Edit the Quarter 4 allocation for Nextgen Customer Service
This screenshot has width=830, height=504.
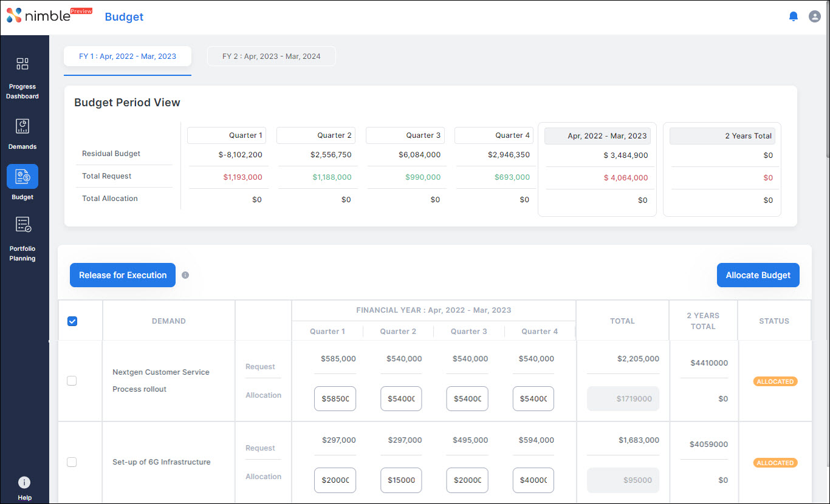click(533, 399)
